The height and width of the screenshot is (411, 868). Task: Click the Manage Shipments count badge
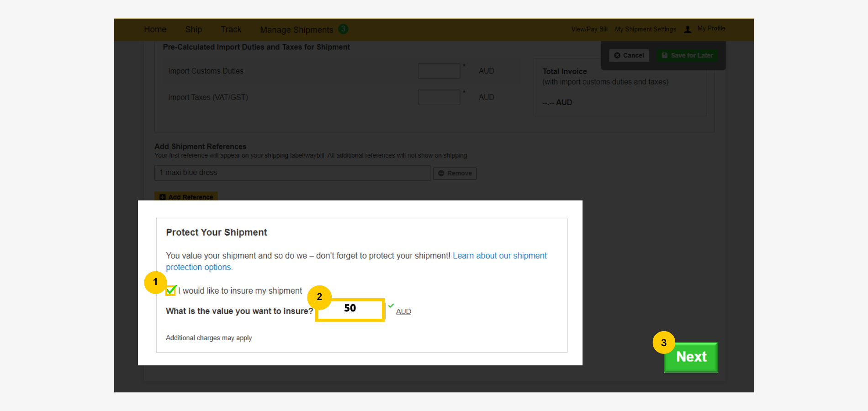(343, 29)
